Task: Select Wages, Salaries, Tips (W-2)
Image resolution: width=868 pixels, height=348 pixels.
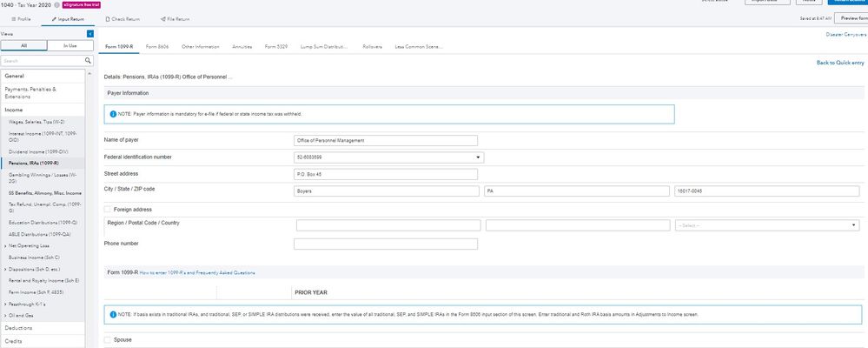Action: click(37, 122)
